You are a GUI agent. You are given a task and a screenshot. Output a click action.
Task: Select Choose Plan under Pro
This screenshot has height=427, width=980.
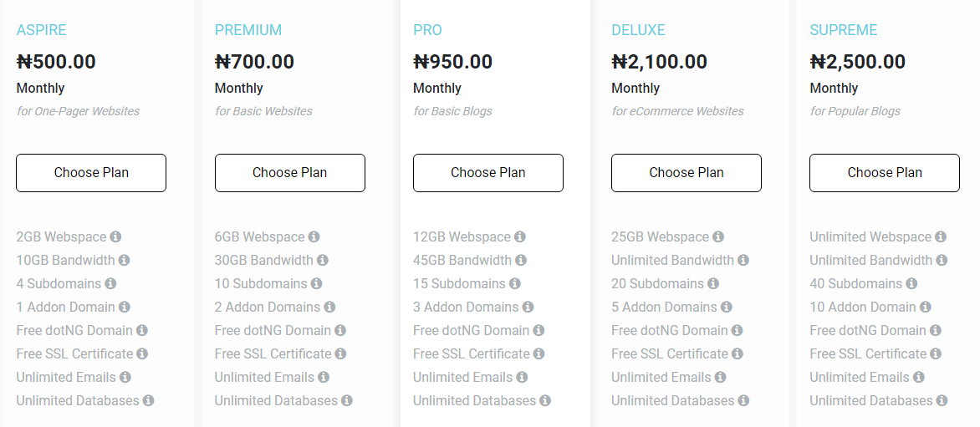pos(488,173)
